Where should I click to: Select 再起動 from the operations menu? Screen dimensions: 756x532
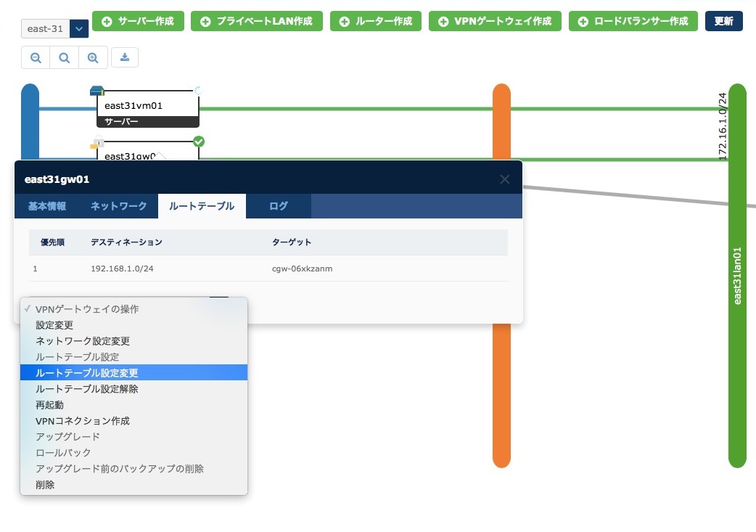50,405
